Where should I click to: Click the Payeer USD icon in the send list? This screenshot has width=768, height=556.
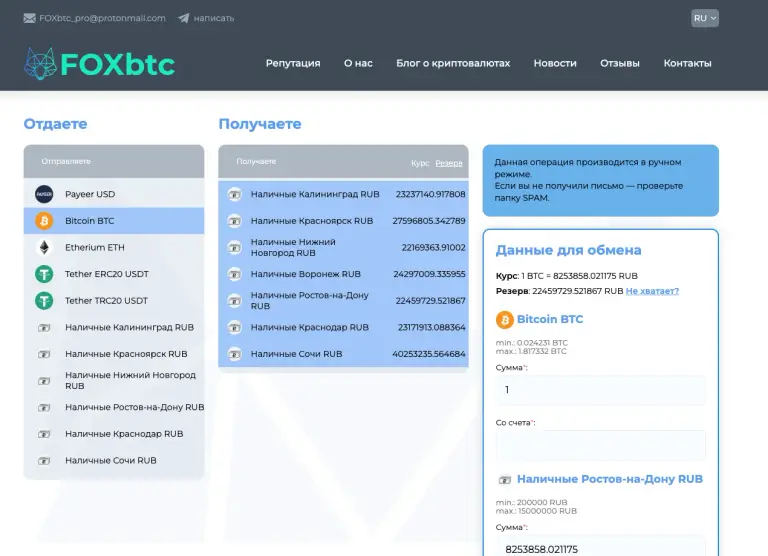tap(44, 194)
